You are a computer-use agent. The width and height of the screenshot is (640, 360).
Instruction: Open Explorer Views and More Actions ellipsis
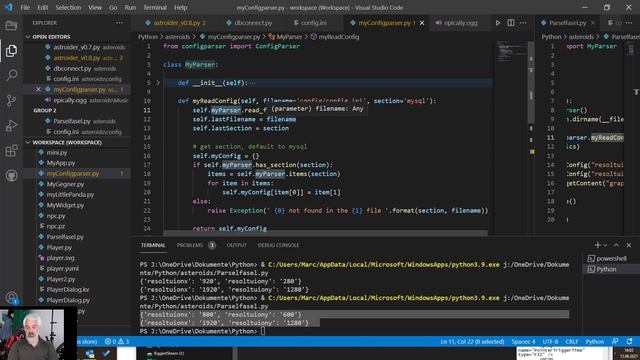click(119, 23)
